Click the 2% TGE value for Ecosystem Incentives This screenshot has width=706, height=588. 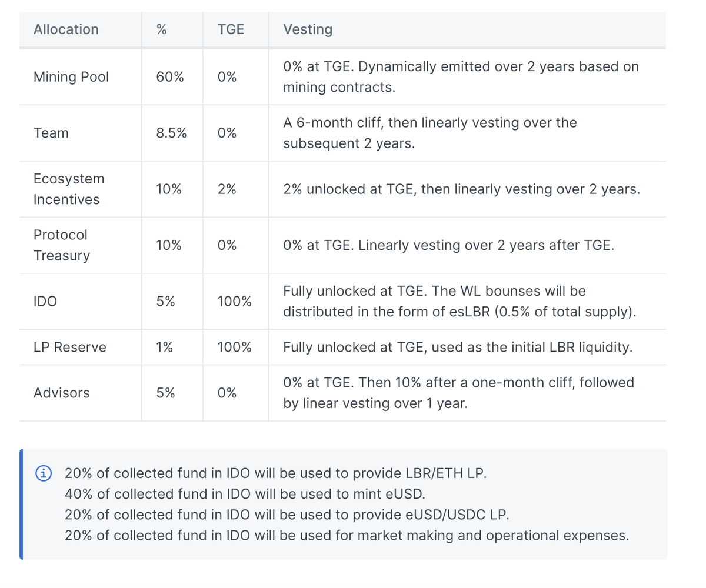pos(226,189)
